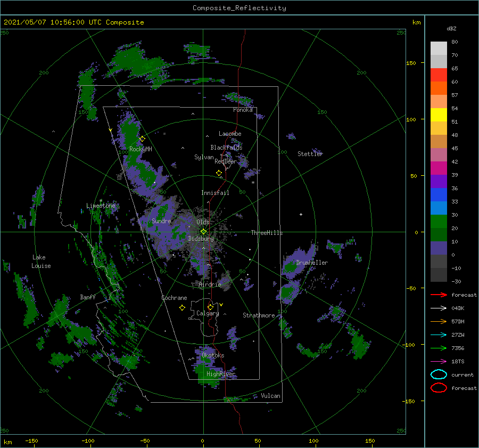This screenshot has height=448, width=479.
Task: Click the red forecast arrow legend icon
Action: [439, 295]
